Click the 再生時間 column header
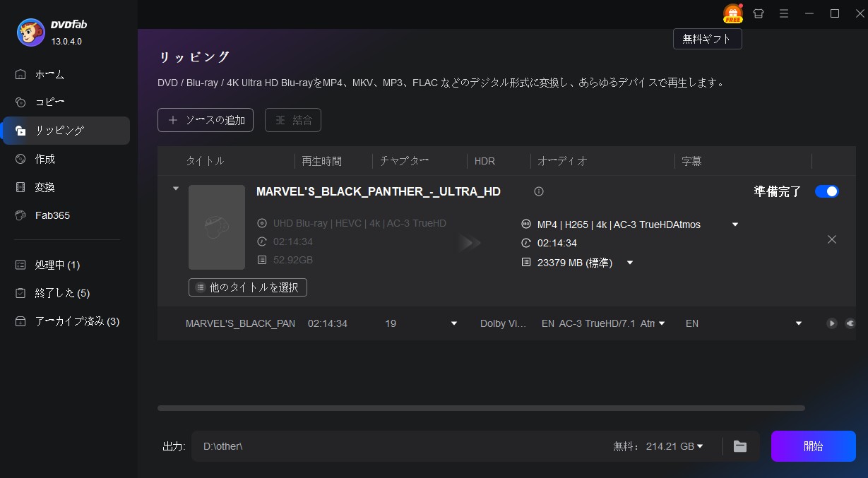Viewport: 868px width, 478px height. (x=322, y=161)
